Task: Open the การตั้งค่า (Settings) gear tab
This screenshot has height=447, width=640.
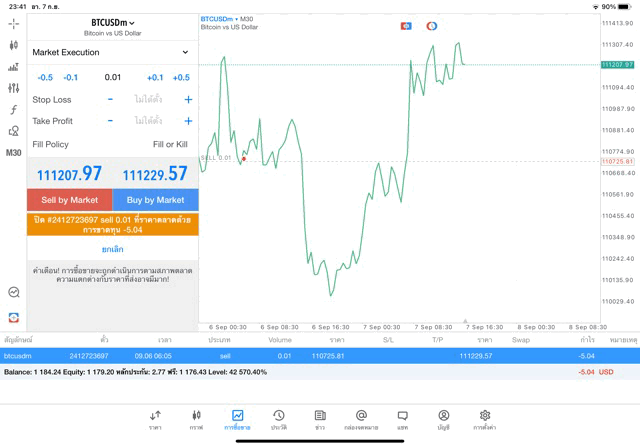Action: coord(485,420)
